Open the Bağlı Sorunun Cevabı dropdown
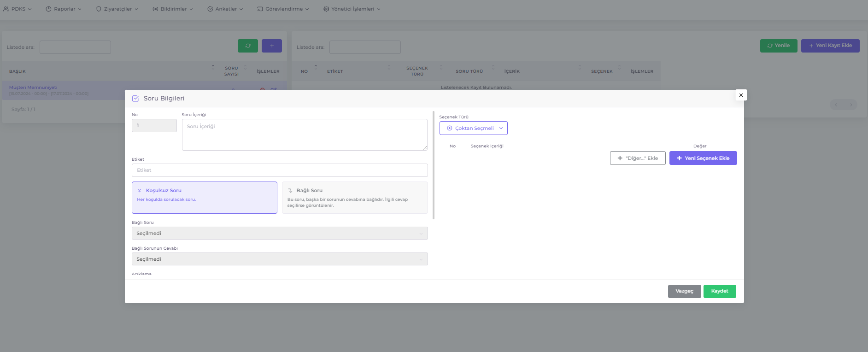This screenshot has height=352, width=868. (280, 259)
